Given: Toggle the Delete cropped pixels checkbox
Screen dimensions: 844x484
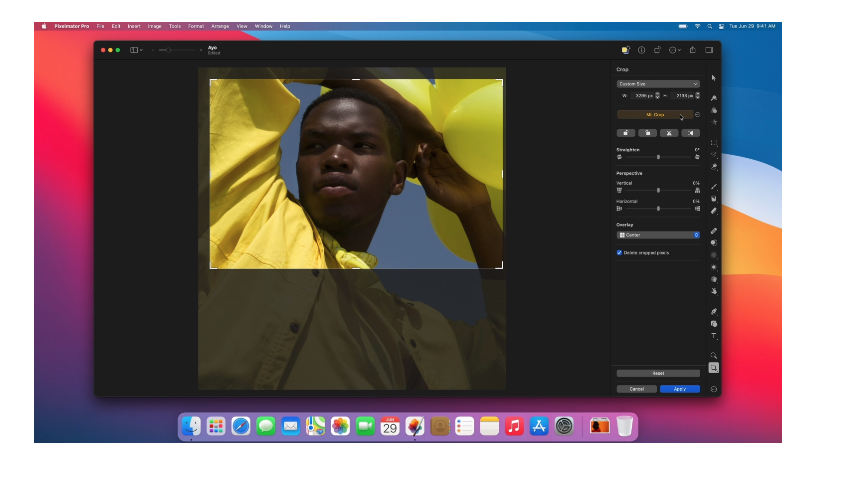Looking at the screenshot, I should click(x=620, y=253).
